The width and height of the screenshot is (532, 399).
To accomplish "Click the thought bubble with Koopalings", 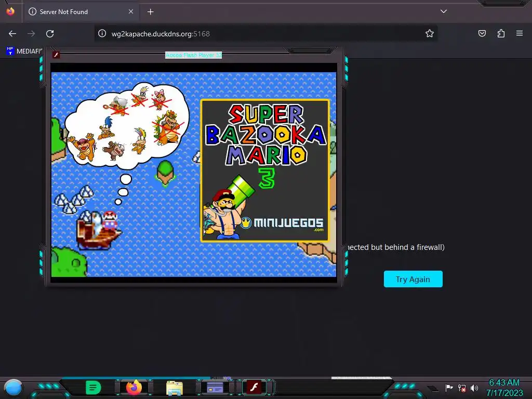I will (127, 126).
